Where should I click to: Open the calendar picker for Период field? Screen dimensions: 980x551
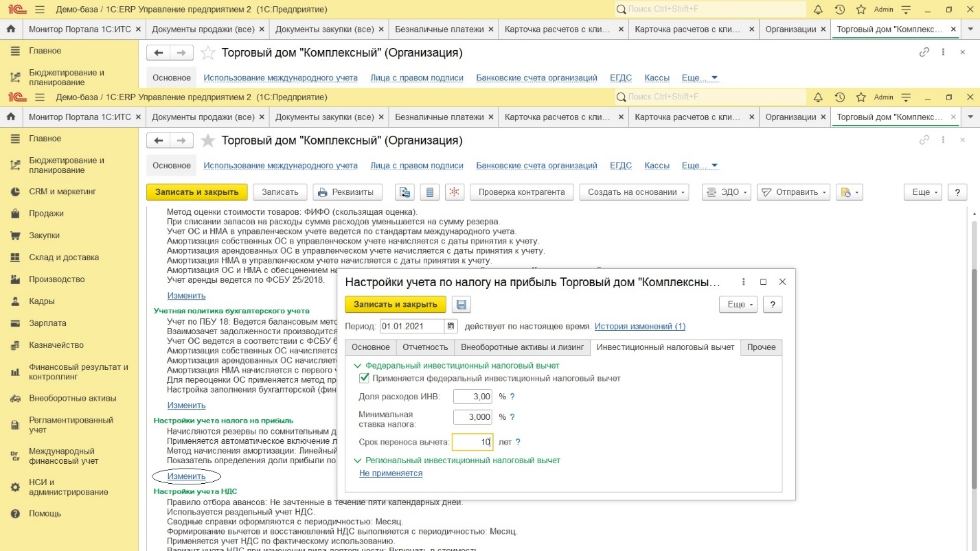451,327
